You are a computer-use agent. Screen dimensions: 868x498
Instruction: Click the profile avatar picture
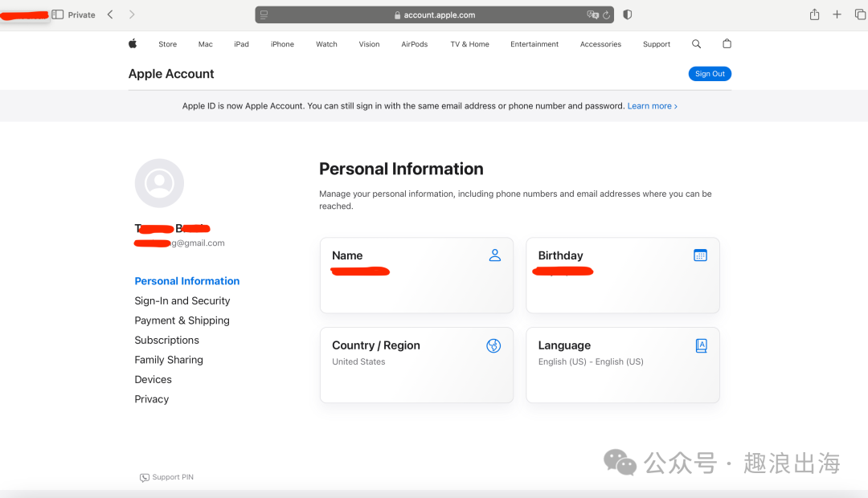pyautogui.click(x=159, y=183)
